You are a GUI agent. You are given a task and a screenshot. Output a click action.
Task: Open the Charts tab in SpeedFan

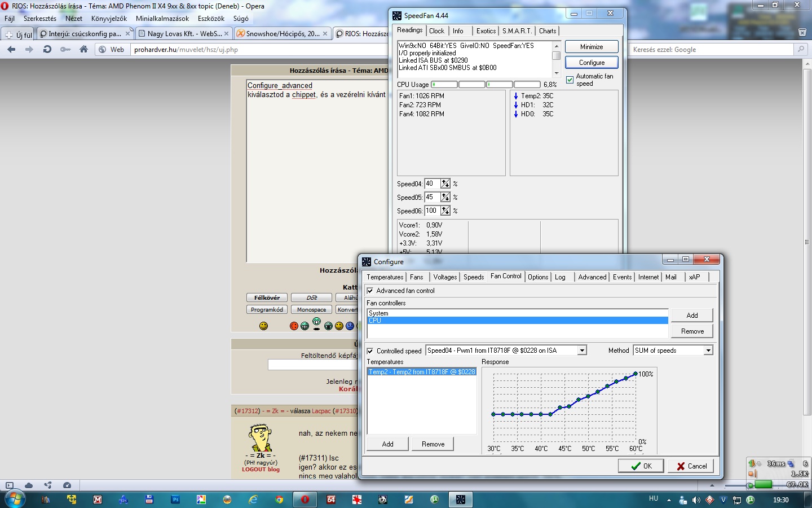(x=548, y=31)
